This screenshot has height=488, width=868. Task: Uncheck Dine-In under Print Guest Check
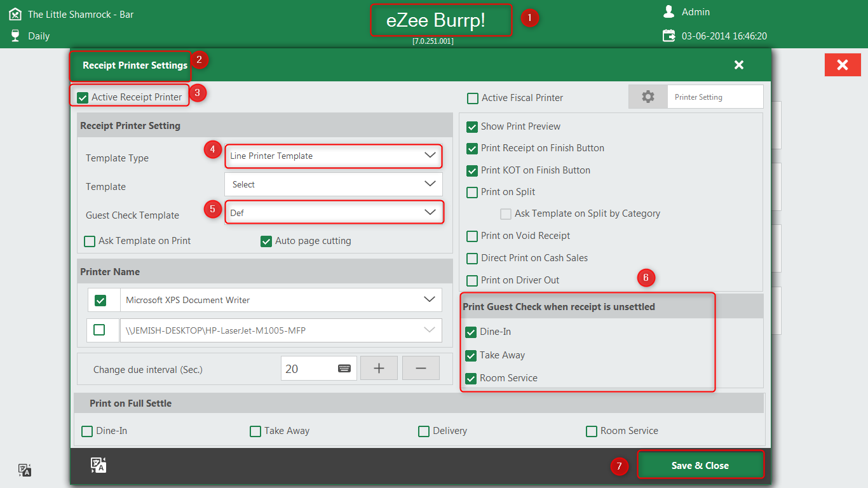click(471, 332)
